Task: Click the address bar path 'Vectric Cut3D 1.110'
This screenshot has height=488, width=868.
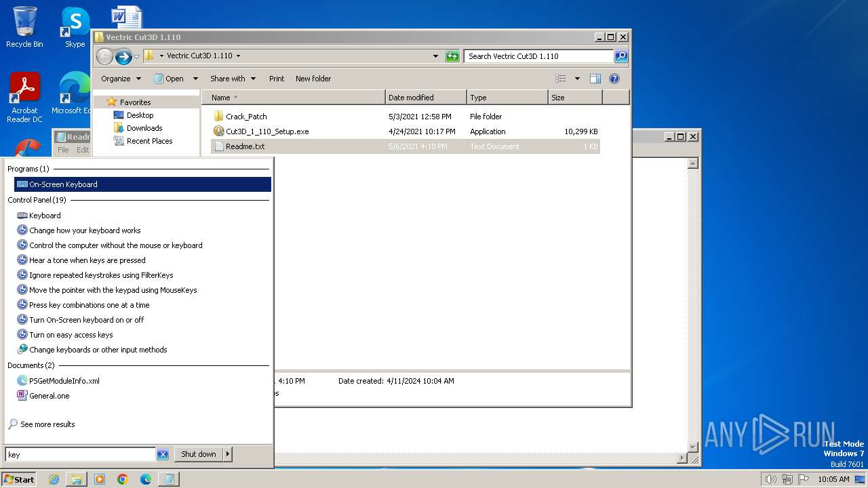Action: 199,56
